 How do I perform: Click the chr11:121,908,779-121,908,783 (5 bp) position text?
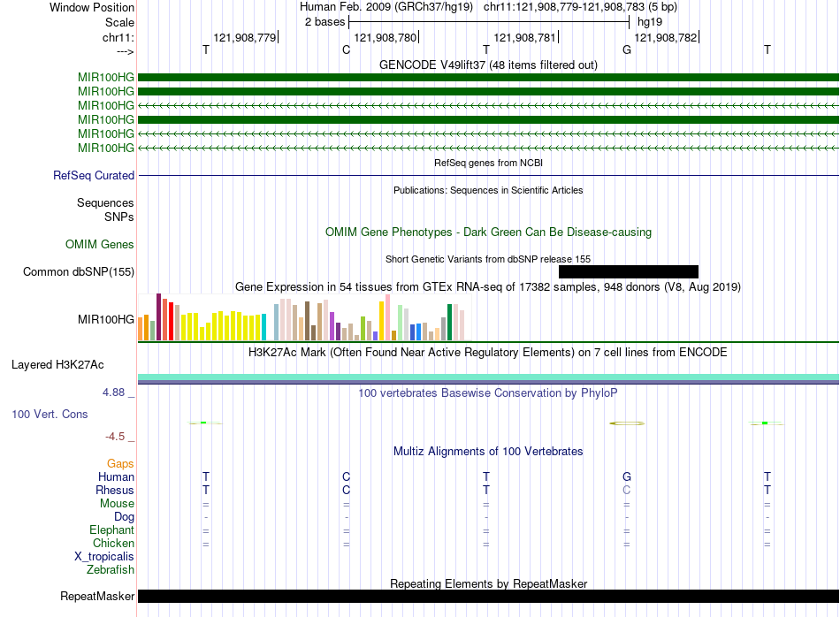click(580, 7)
